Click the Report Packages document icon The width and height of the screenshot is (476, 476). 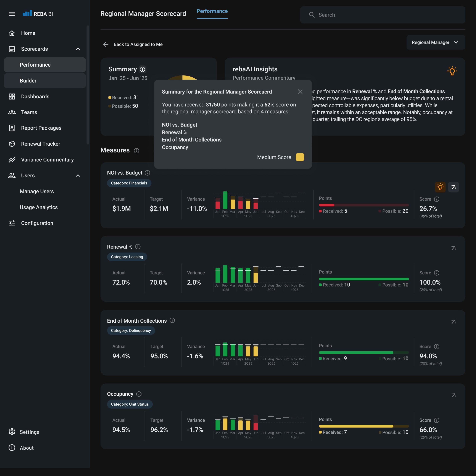(x=12, y=128)
